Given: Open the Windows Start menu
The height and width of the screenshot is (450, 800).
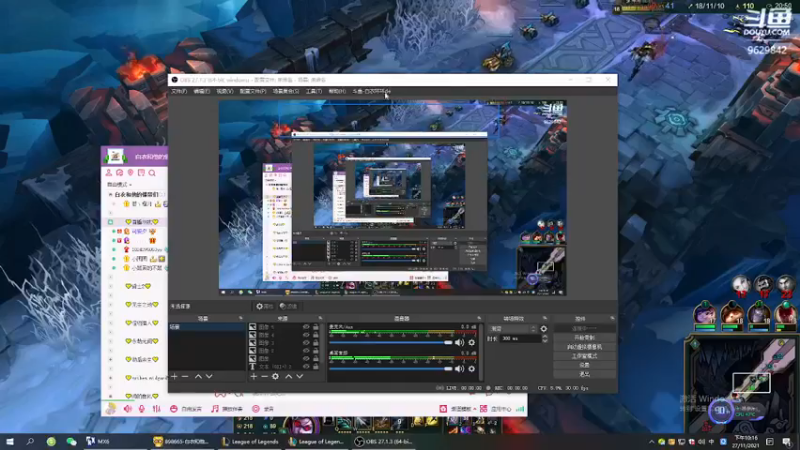Looking at the screenshot, I should pyautogui.click(x=10, y=441).
